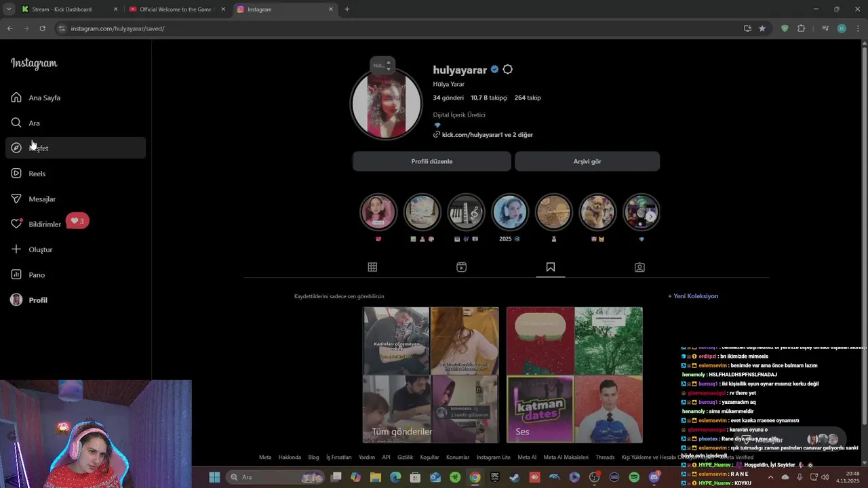Open Keşfet explore compass item
The image size is (868, 488).
tap(75, 148)
